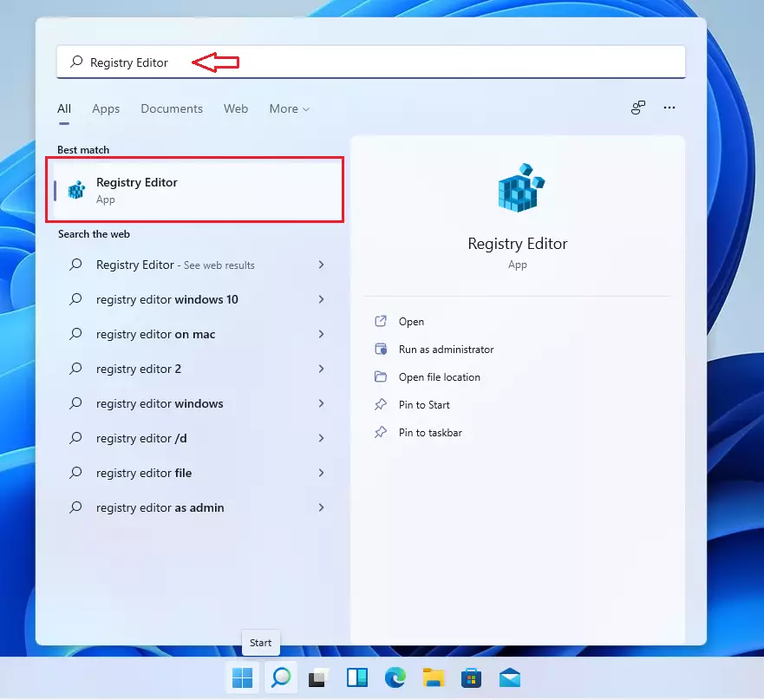Open the three-dot options menu
Screen dimensions: 764x700
[669, 108]
